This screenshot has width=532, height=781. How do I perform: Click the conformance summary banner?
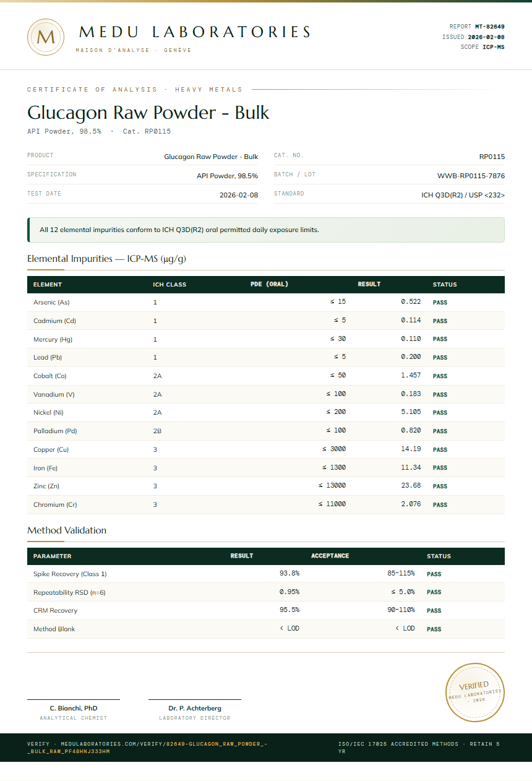[x=266, y=230]
